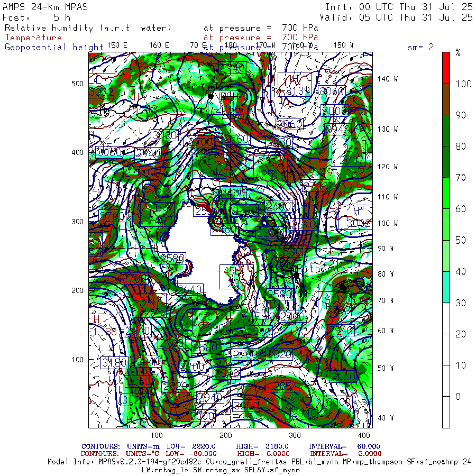Click the '3032' label near the top-left
The image size is (476, 476).
tap(102, 92)
